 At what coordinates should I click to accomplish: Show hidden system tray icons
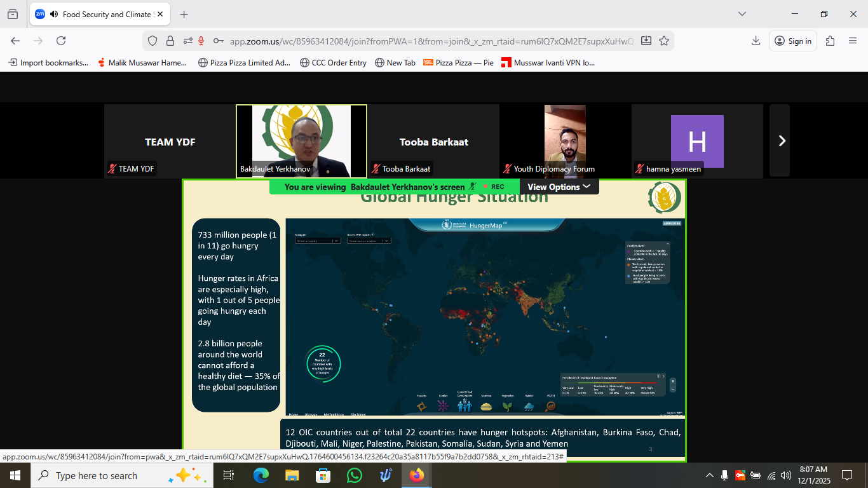[x=709, y=475]
